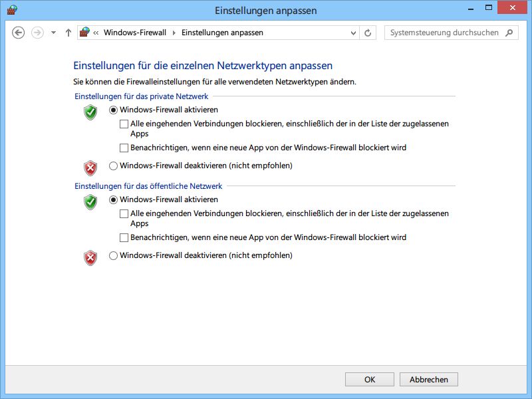Minimize the Einstellungen anpassen window

pos(471,8)
